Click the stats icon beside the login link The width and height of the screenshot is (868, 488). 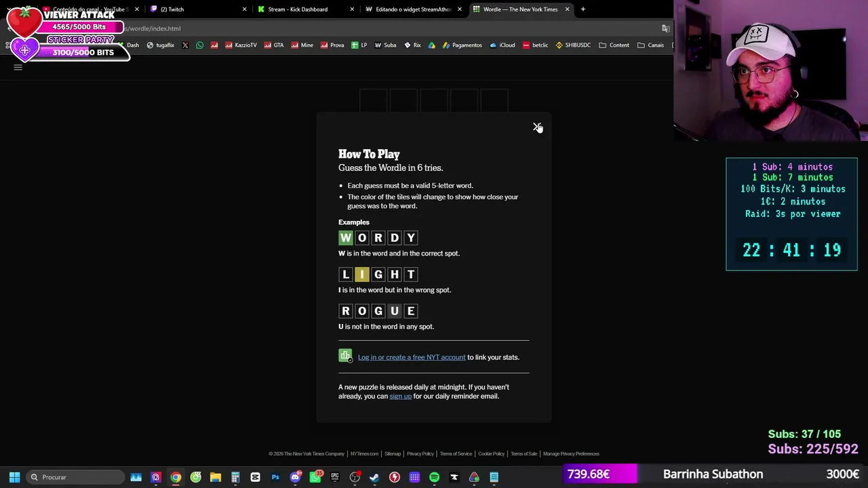click(x=345, y=357)
